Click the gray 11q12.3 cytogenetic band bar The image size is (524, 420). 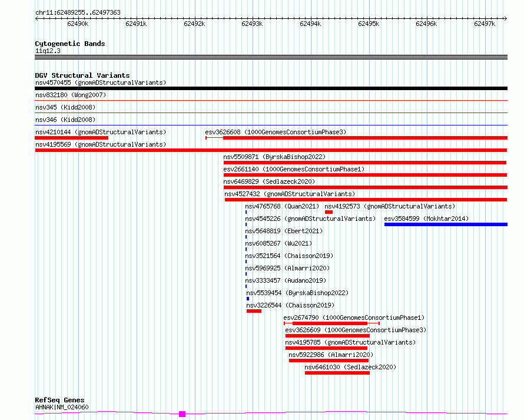pos(271,57)
